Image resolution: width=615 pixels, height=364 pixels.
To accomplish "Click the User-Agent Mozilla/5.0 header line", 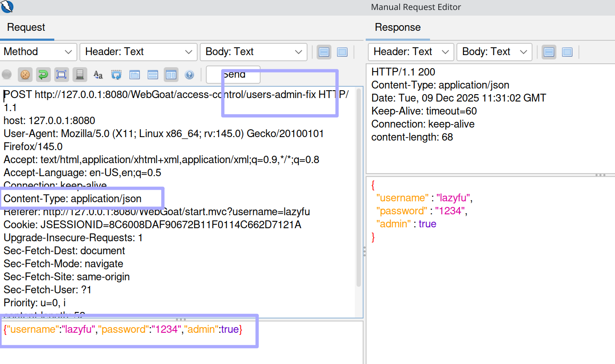I will tap(164, 140).
